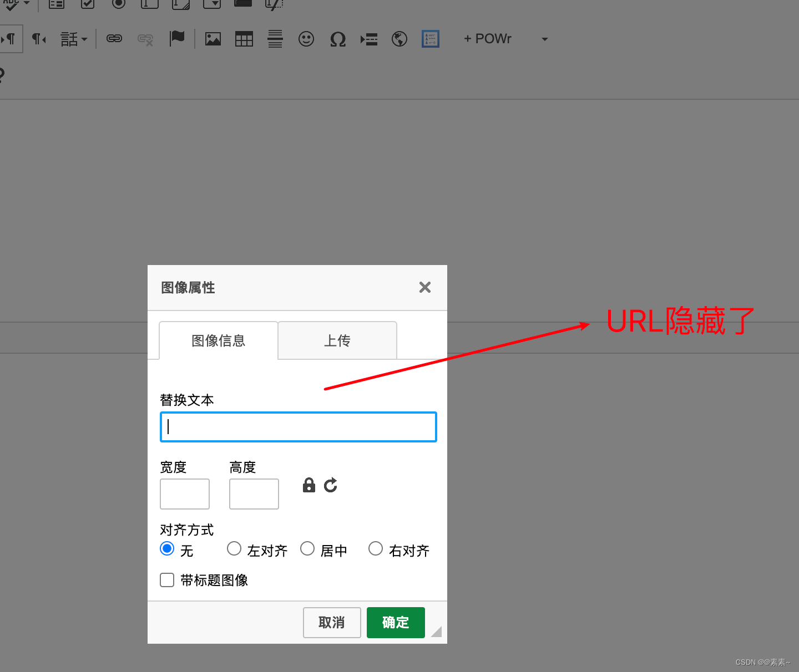
Task: Click the reset size arrow icon
Action: 331,485
